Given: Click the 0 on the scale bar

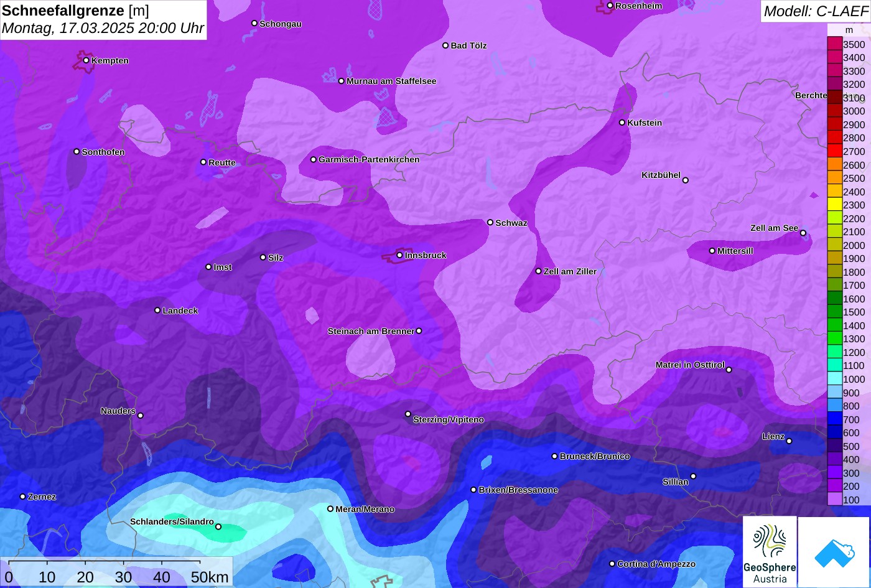Looking at the screenshot, I should (x=9, y=577).
